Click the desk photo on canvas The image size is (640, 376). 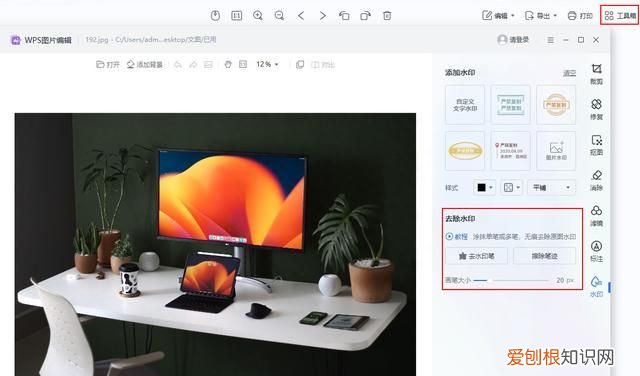click(215, 244)
